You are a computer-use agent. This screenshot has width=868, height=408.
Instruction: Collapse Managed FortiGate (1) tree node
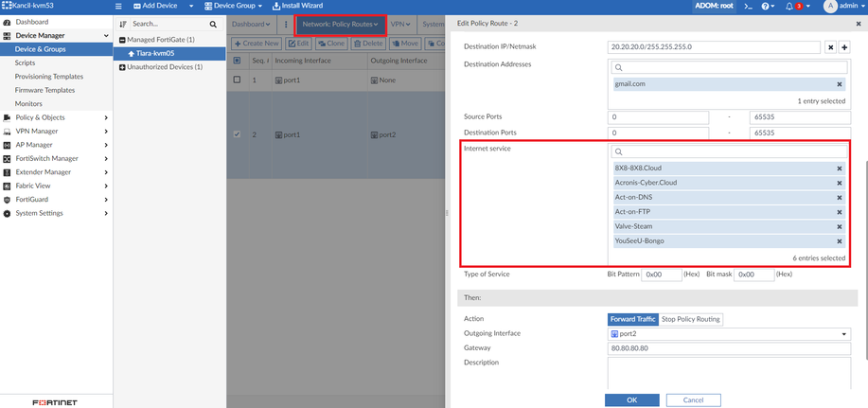pos(122,40)
